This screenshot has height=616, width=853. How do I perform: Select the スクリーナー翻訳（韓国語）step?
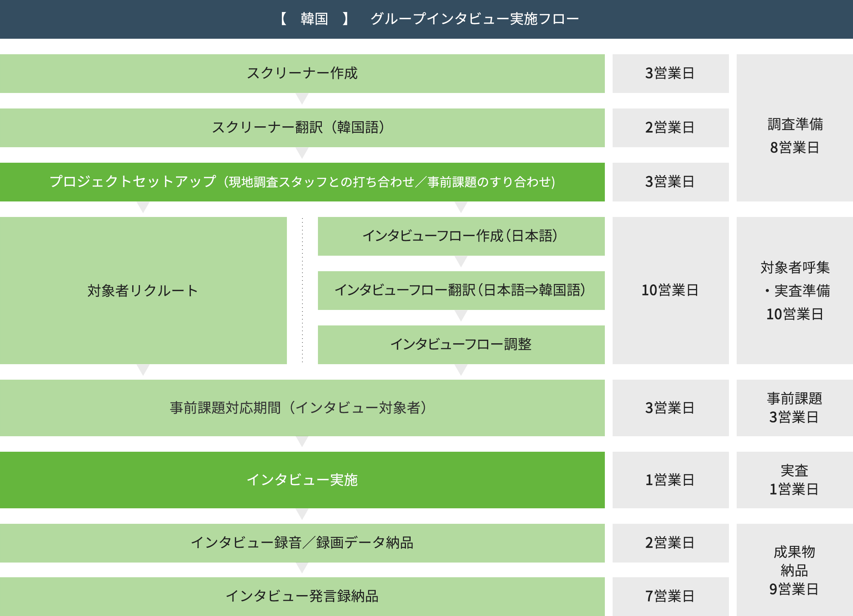click(x=302, y=127)
